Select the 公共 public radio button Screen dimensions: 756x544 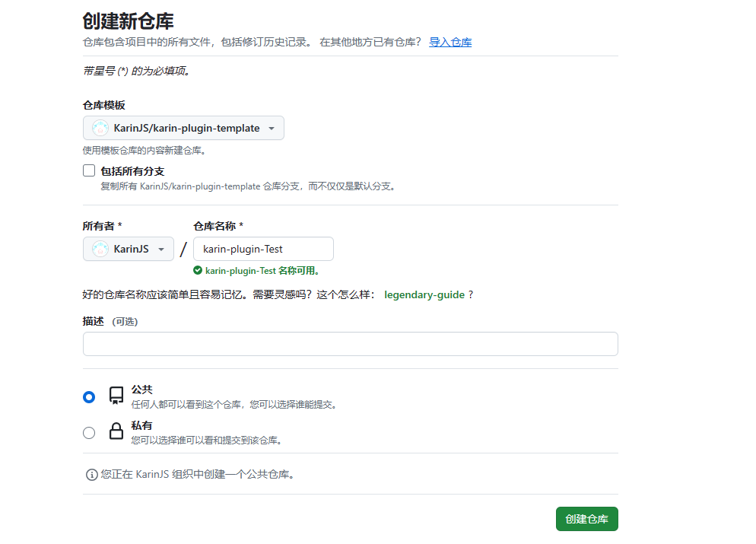click(89, 397)
